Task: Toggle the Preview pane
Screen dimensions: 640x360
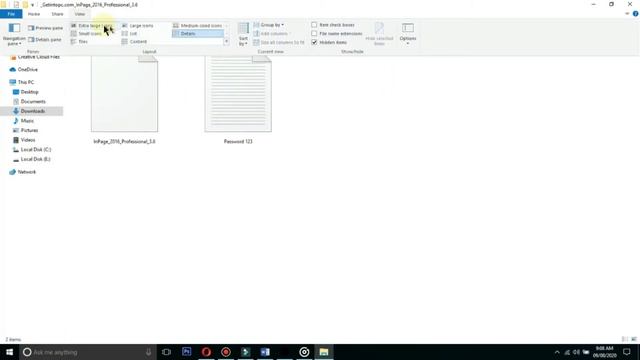Action: [x=45, y=28]
